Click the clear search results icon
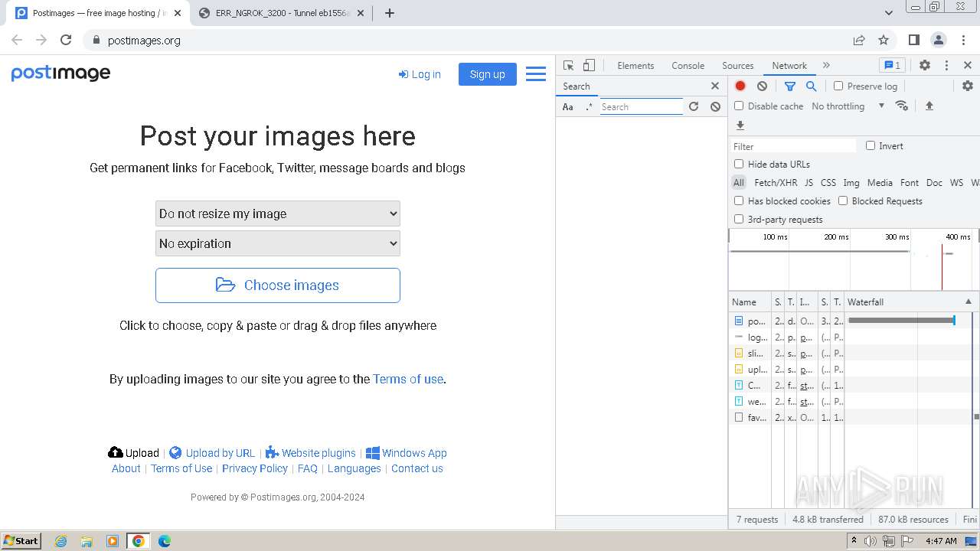This screenshot has width=980, height=551. pyautogui.click(x=715, y=106)
